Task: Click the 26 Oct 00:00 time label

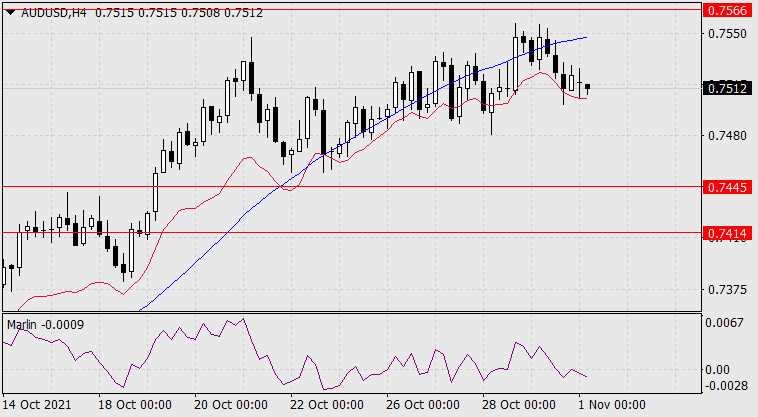Action: [423, 404]
